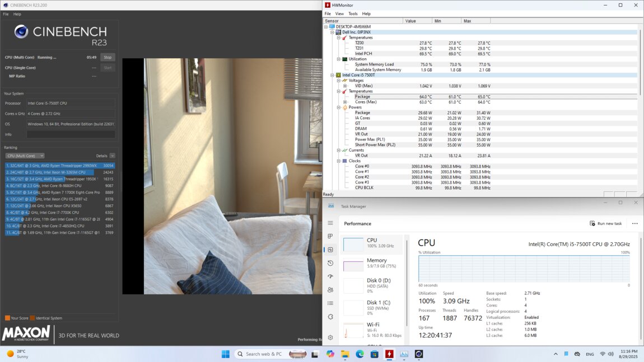This screenshot has height=362, width=644.
Task: Open the Details list icon in Task Manager
Action: pos(330,303)
